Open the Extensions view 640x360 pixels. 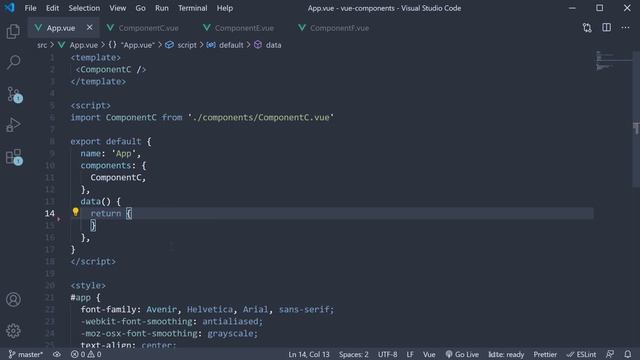pyautogui.click(x=14, y=157)
